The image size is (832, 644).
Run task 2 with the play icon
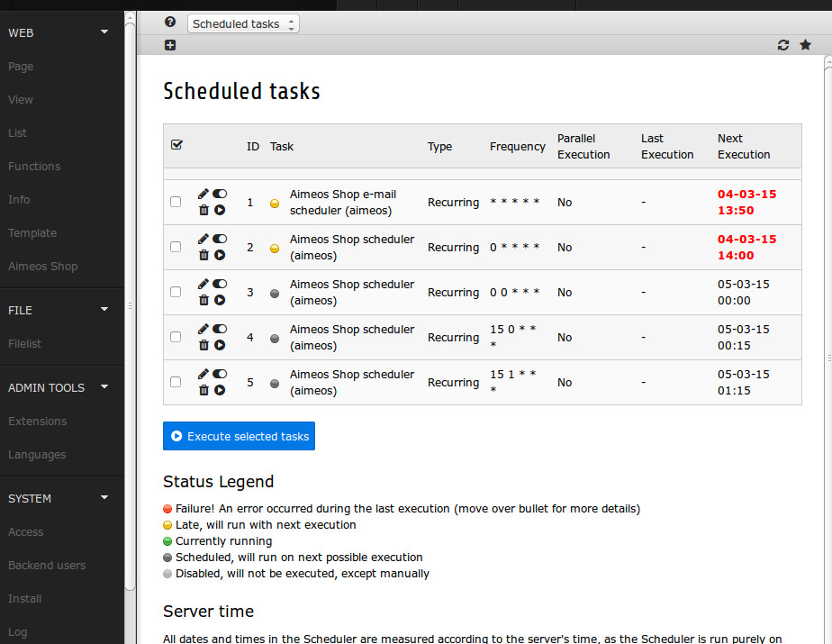(220, 256)
